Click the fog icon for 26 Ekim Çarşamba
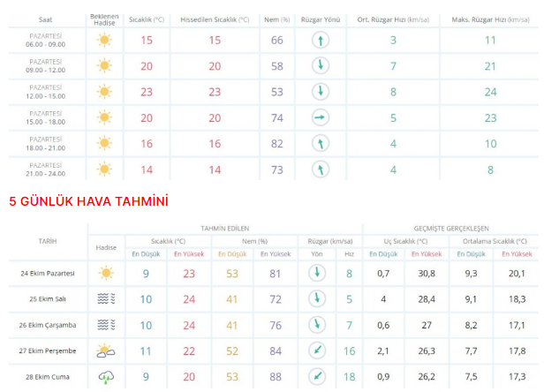 pos(106,325)
